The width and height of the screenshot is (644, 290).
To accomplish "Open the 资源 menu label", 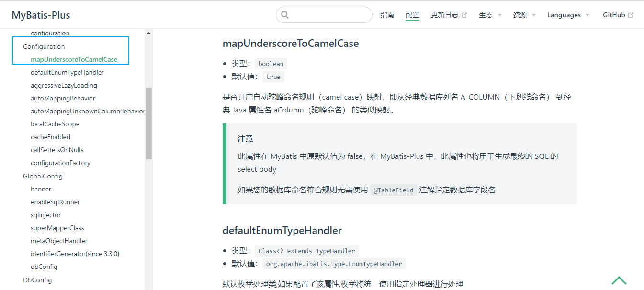I will point(520,15).
